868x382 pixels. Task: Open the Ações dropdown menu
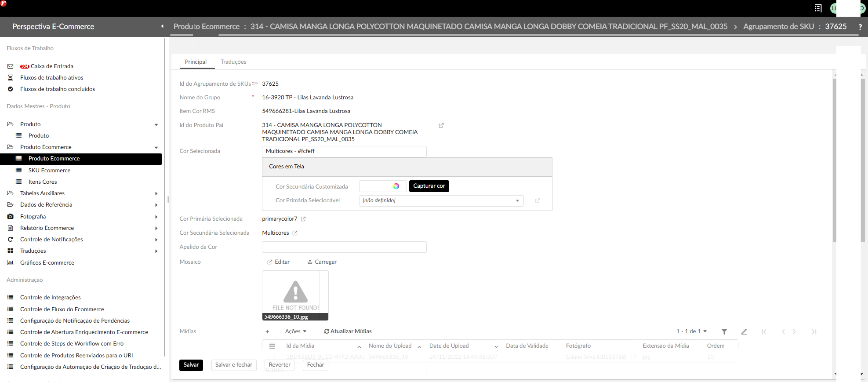tap(295, 331)
